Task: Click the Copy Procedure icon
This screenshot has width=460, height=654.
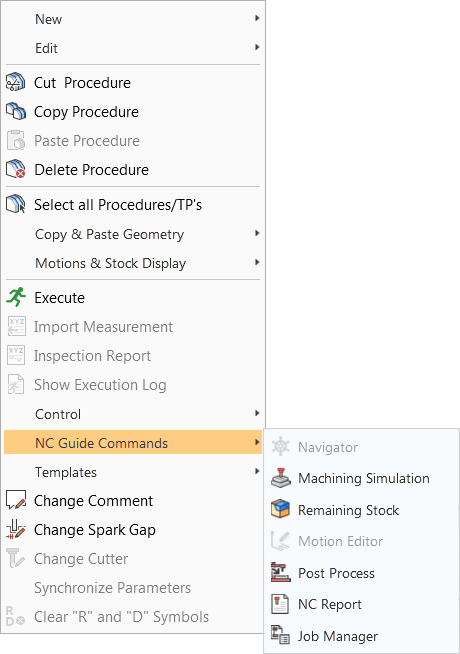Action: (x=15, y=111)
